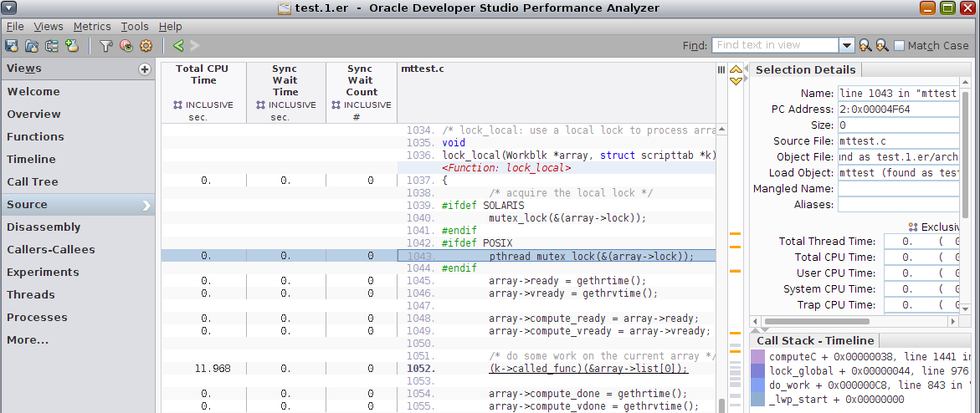Click the Function Library Visibility eye icon
980x413 pixels.
pos(126,45)
